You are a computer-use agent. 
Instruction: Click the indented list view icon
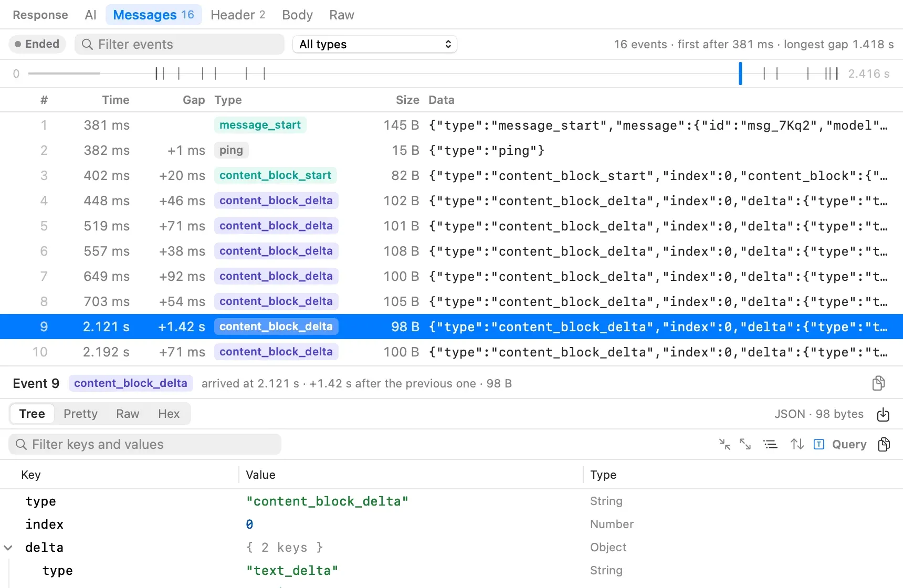770,444
